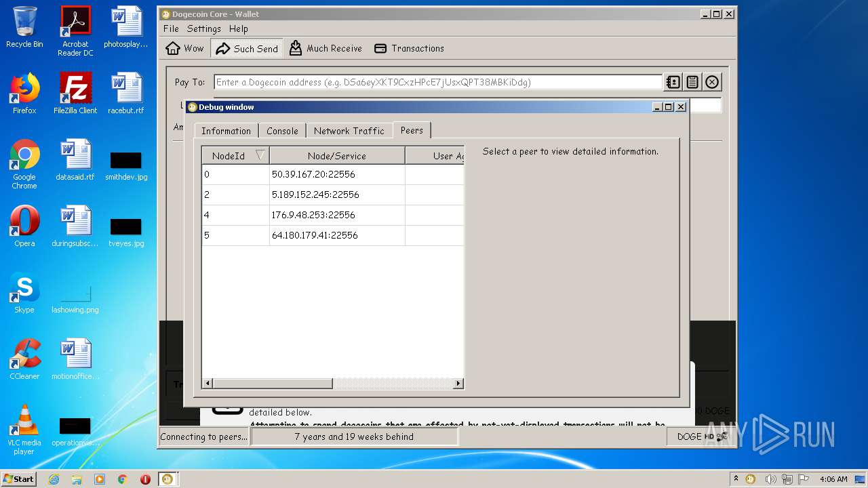Open Recycle Bin on desktop
Viewport: 868px width, 488px height.
[x=24, y=28]
